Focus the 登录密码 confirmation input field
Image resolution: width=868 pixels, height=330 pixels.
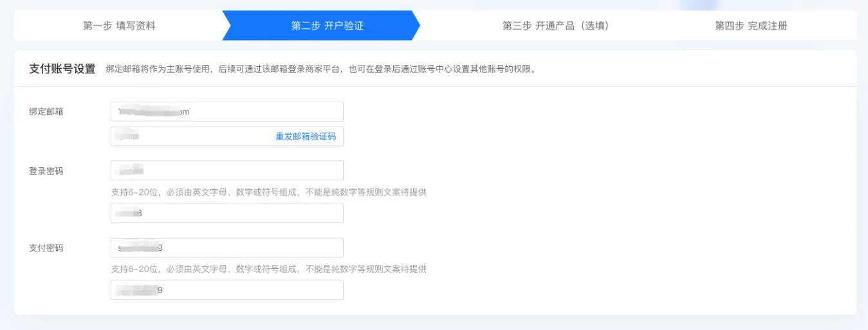pos(226,214)
